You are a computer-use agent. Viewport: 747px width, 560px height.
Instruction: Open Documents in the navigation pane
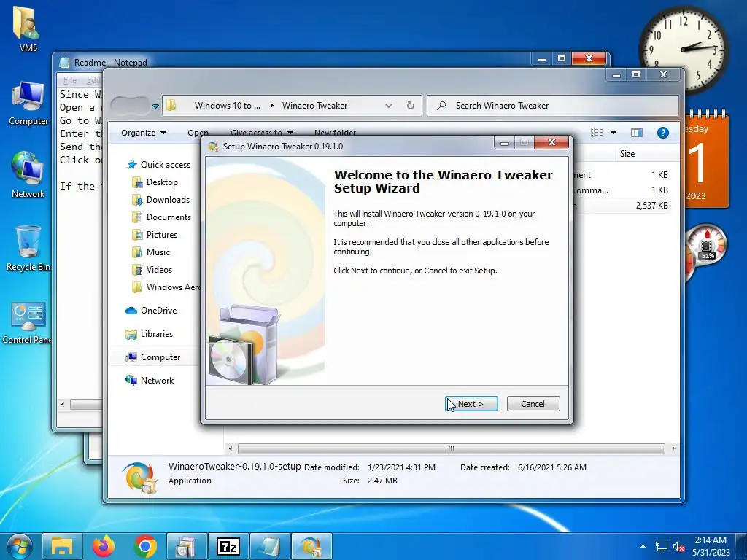tap(162, 217)
